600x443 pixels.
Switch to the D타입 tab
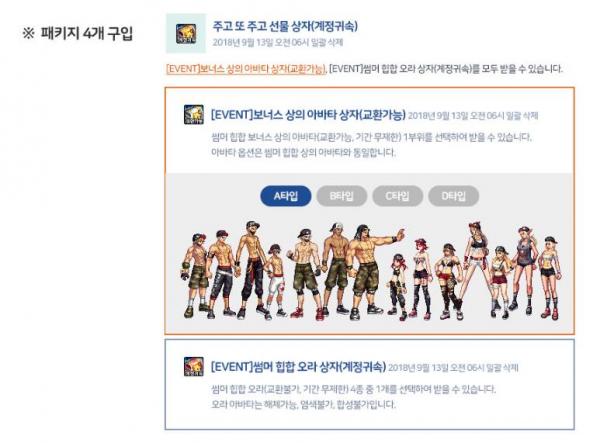pos(453,196)
